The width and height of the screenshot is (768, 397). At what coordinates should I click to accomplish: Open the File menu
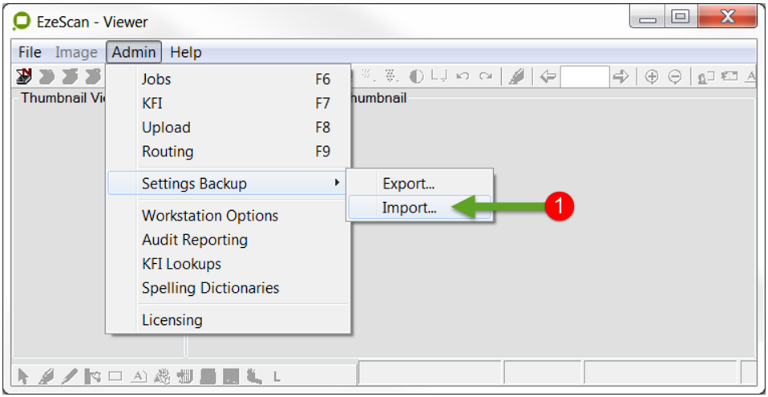(x=30, y=52)
